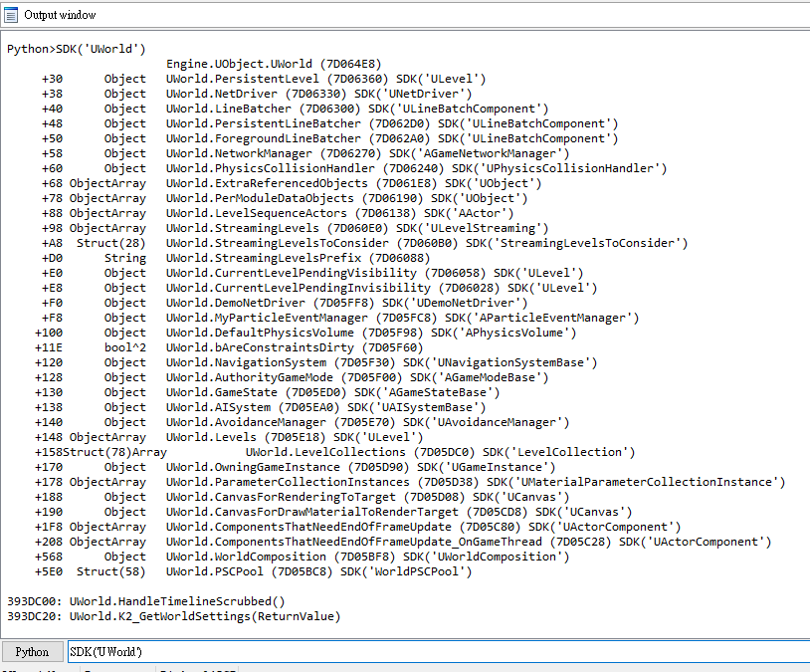
Task: Click the UWorld.AuthorityGameMode line
Action: [292, 377]
